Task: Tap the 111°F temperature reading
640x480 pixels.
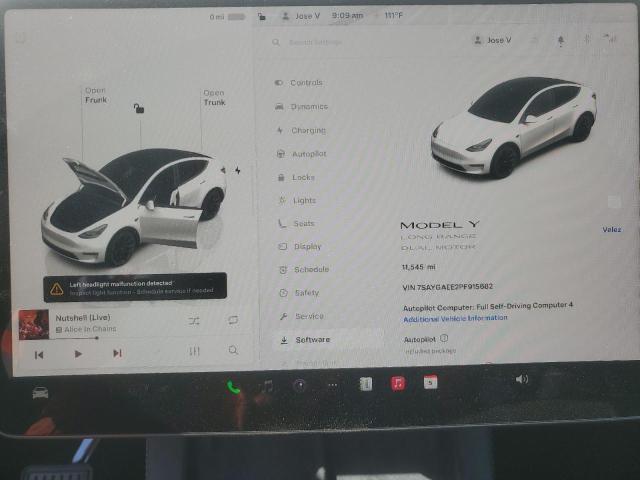Action: pyautogui.click(x=394, y=16)
